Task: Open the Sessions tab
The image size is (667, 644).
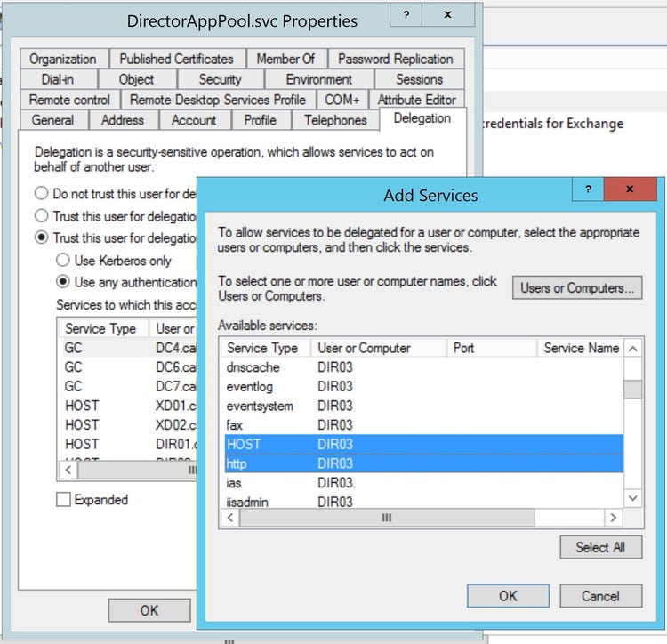Action: tap(420, 79)
